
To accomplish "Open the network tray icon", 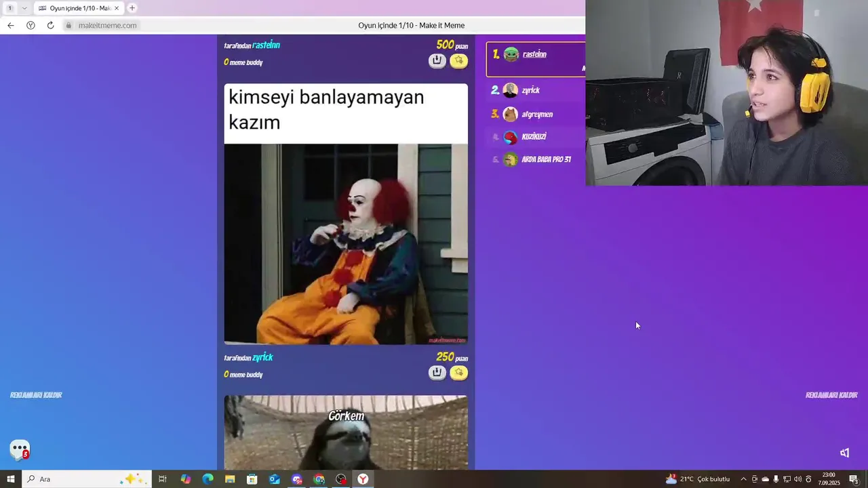I will (x=787, y=479).
